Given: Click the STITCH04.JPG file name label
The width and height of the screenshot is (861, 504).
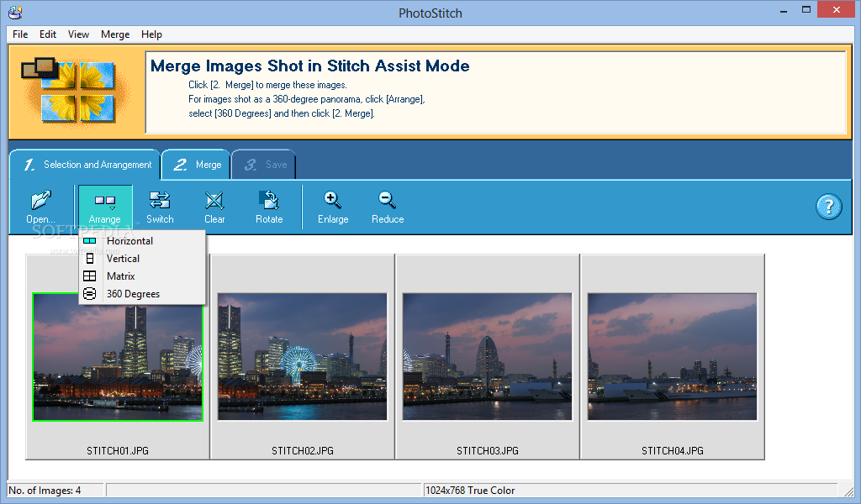Looking at the screenshot, I should click(x=672, y=451).
